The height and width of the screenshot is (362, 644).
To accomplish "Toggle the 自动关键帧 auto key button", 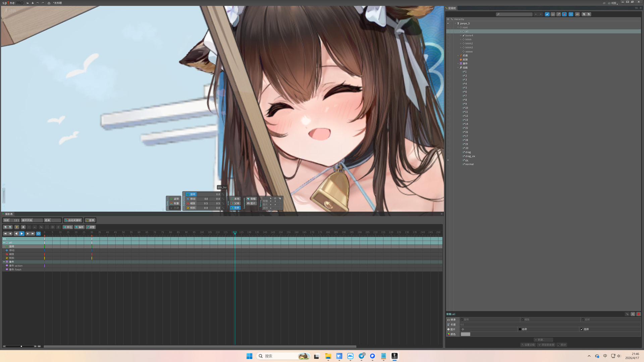I will (73, 220).
